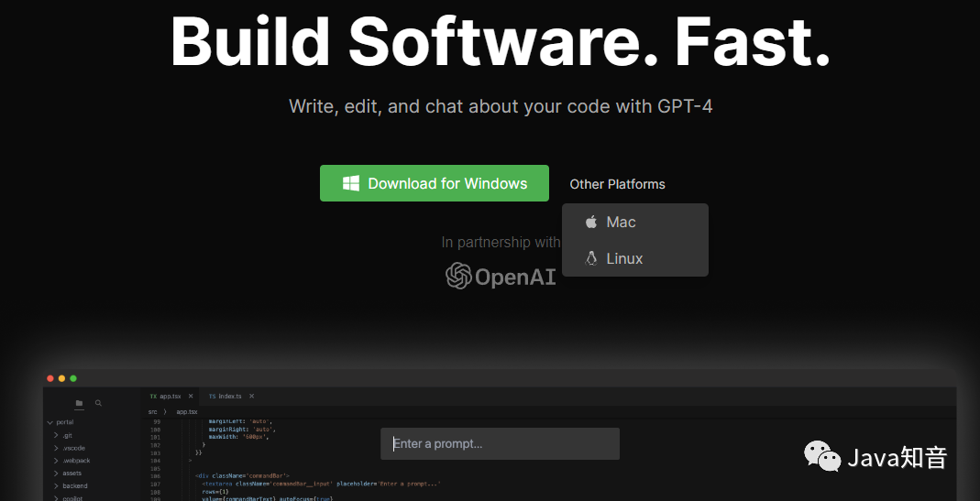Image resolution: width=980 pixels, height=501 pixels.
Task: Click the green maximize traffic light
Action: tap(73, 378)
